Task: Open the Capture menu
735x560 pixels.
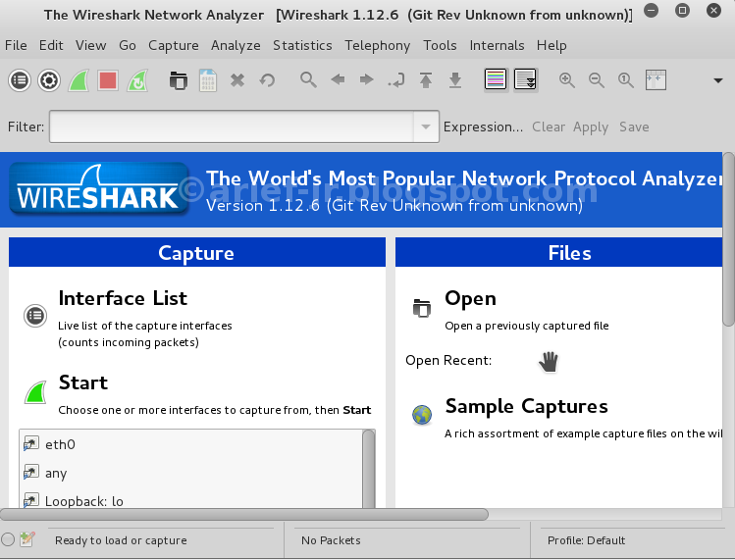Action: (x=174, y=45)
